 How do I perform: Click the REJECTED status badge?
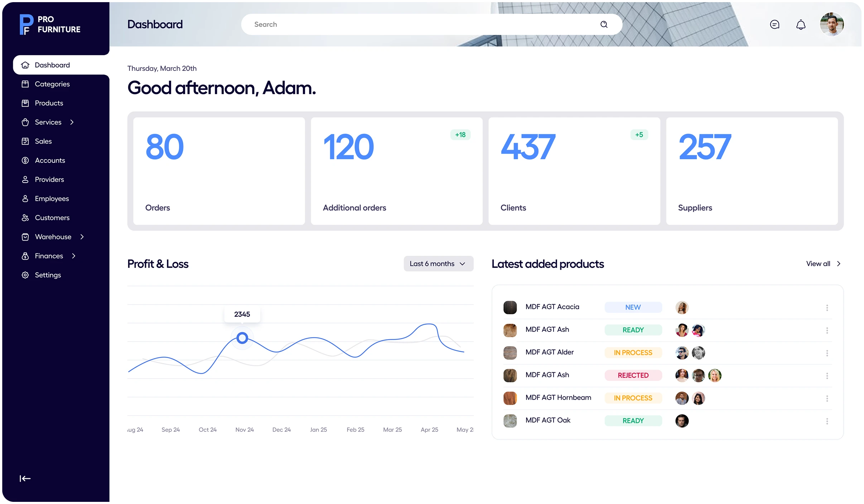coord(633,375)
